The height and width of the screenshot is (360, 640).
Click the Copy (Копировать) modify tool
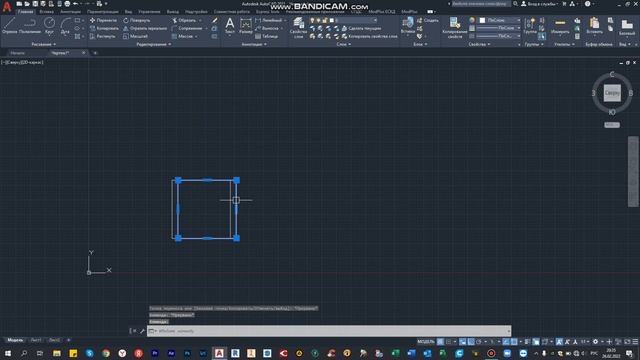point(104,28)
